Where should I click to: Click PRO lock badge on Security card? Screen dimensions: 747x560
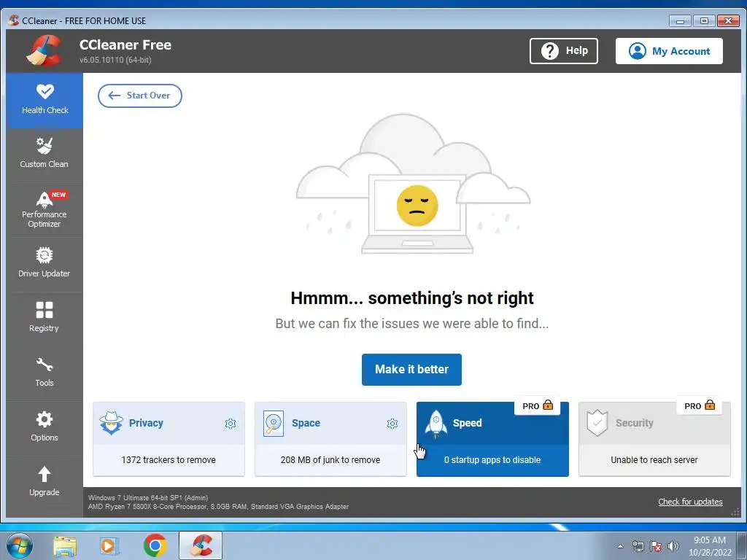tap(700, 405)
